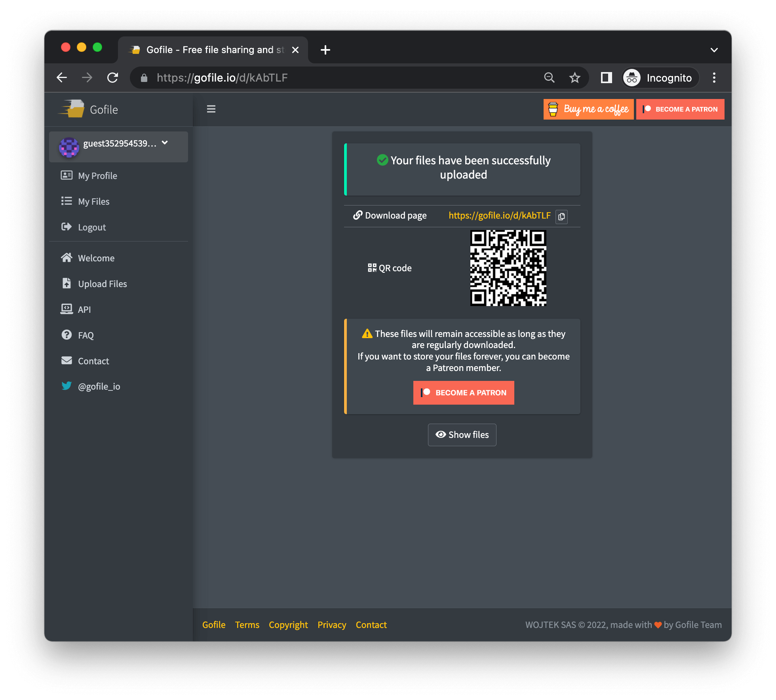776x700 pixels.
Task: Expand the tab search chevron
Action: pos(714,50)
